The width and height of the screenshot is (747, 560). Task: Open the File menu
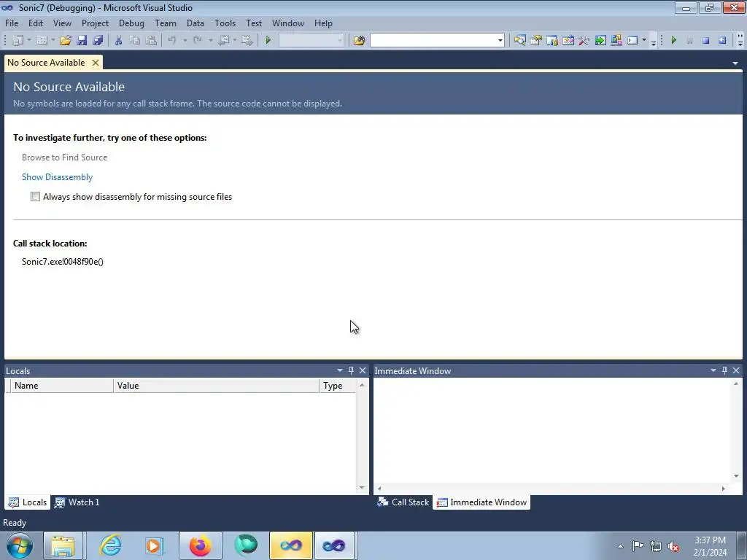click(12, 23)
